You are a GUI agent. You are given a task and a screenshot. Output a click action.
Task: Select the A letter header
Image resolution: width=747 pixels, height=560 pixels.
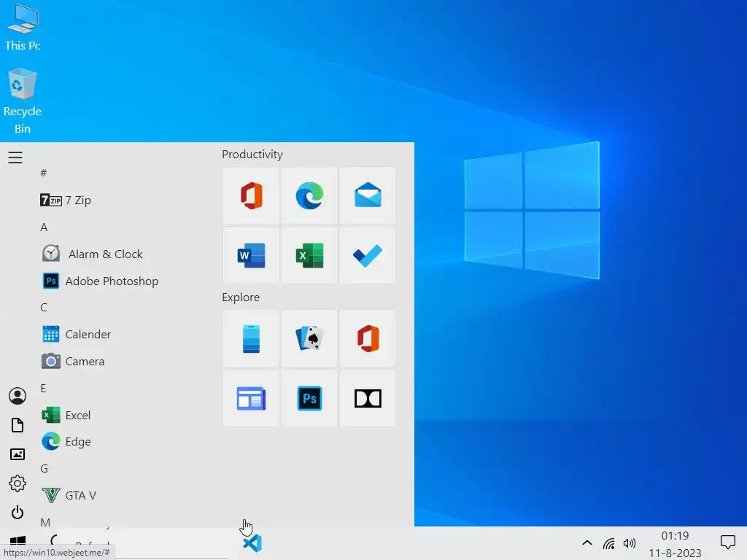(44, 227)
